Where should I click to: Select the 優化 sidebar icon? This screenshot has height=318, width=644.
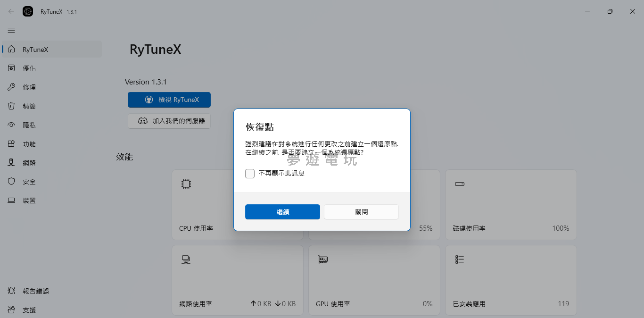[x=12, y=68]
